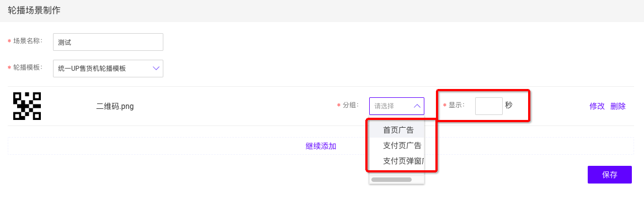Click the 继续添加 link
The height and width of the screenshot is (199, 644).
point(321,146)
